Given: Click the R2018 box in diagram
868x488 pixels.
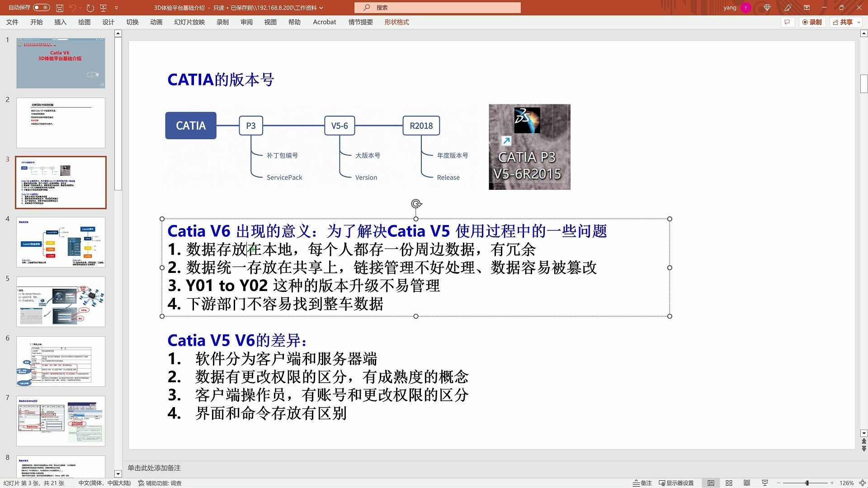Looking at the screenshot, I should tap(421, 126).
